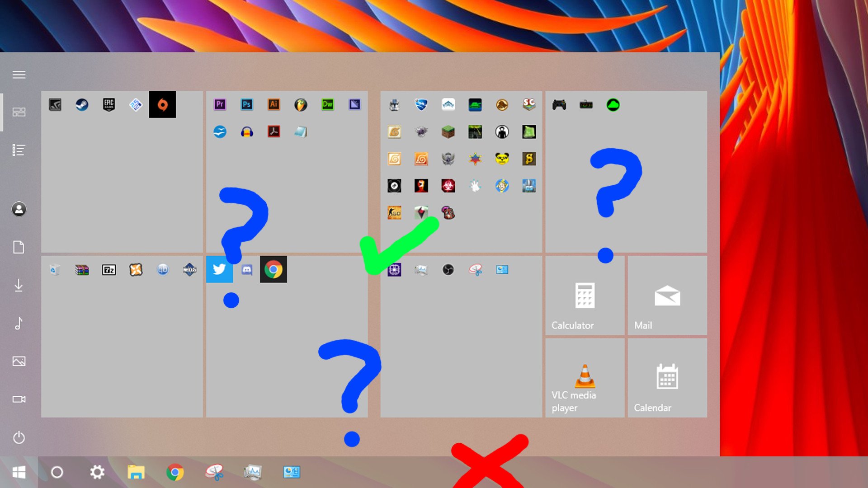The image size is (868, 488).
Task: Open Cities Skylines CS icon
Action: (529, 186)
